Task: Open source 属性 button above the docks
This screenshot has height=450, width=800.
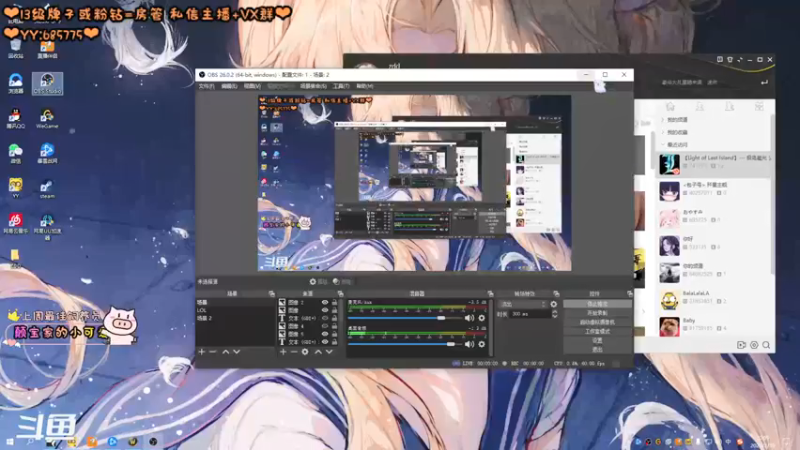Action: coord(319,282)
